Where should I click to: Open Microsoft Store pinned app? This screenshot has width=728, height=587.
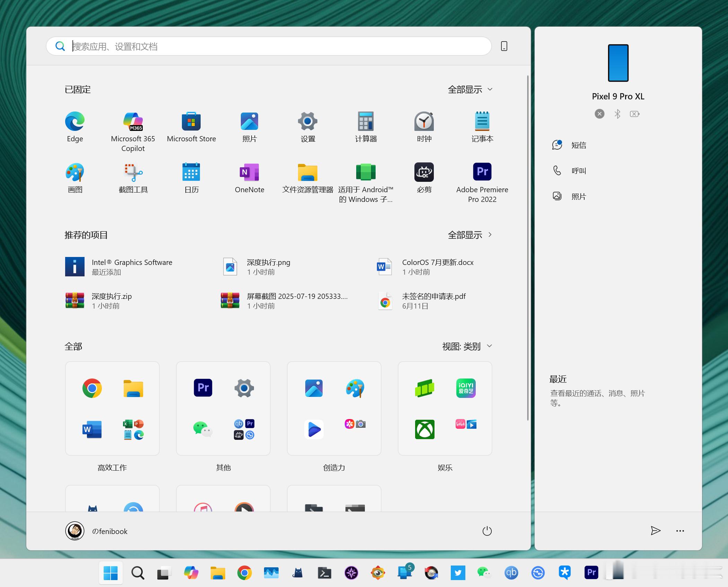[x=191, y=127]
